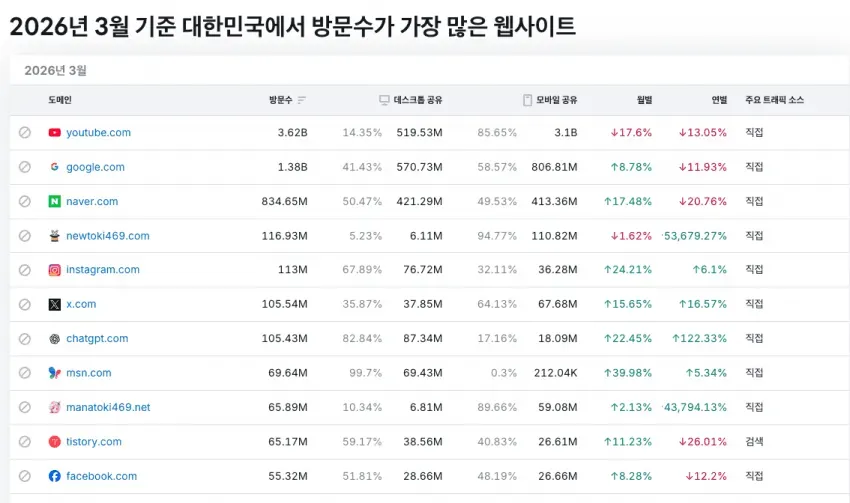Click the 검색 traffic source in tistory row
The image size is (850, 503).
coord(754,442)
